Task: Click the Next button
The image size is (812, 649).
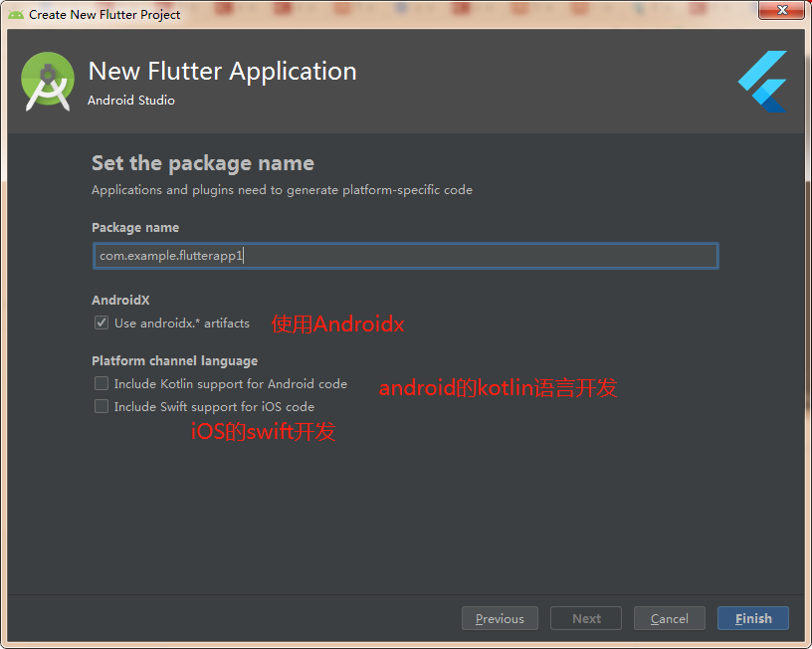Action: click(586, 618)
